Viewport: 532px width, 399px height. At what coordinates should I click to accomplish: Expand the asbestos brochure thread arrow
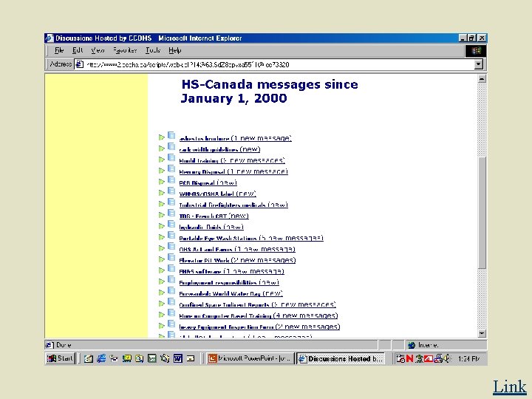click(162, 137)
